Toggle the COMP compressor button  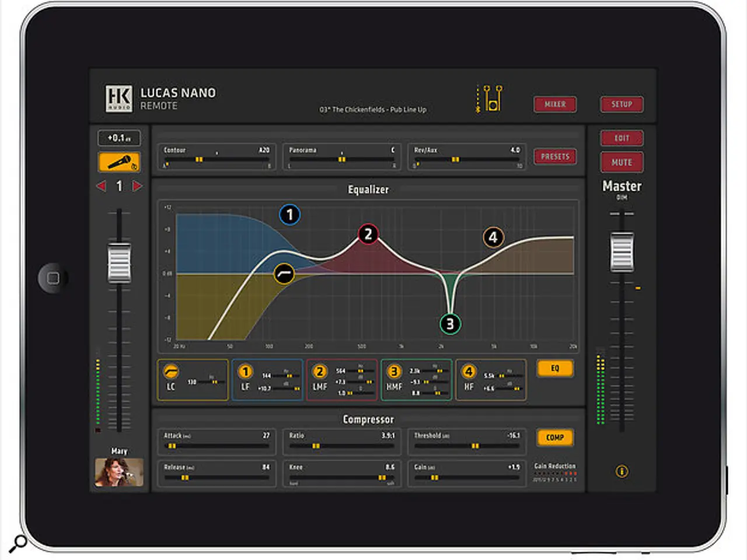tap(554, 437)
